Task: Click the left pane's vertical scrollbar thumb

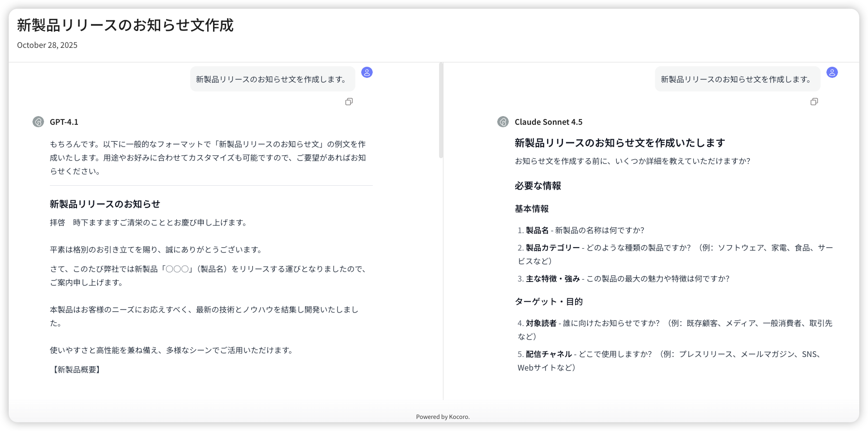Action: point(441,110)
